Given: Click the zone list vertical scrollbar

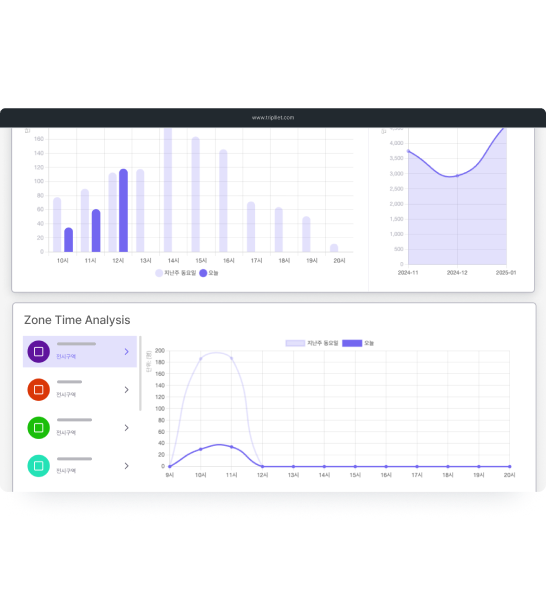Looking at the screenshot, I should [140, 373].
